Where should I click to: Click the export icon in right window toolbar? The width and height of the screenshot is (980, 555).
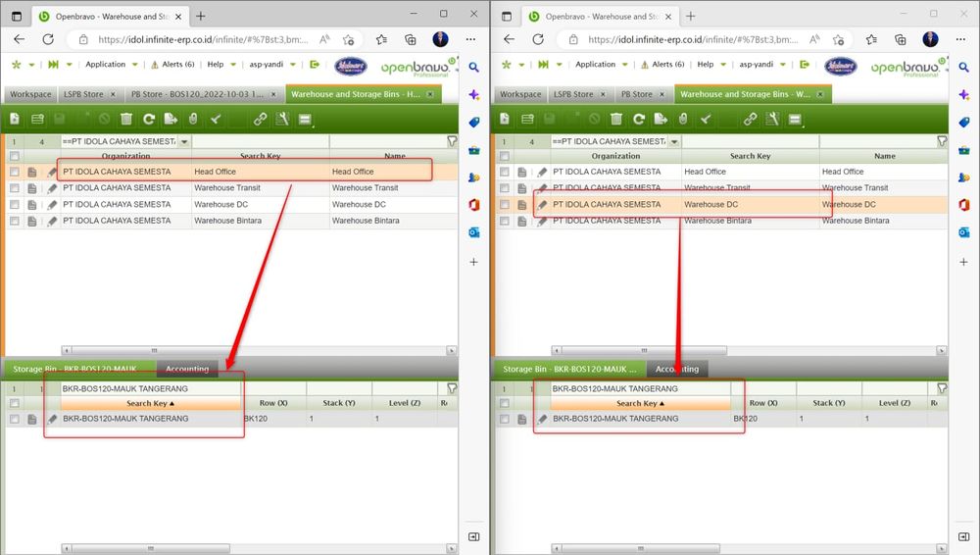(x=661, y=119)
